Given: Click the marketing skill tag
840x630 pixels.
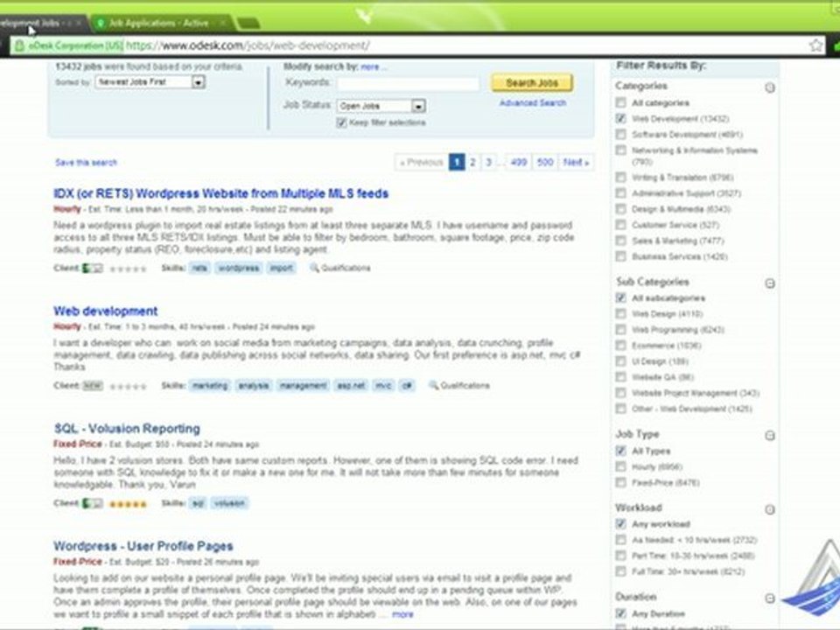Looking at the screenshot, I should (209, 386).
